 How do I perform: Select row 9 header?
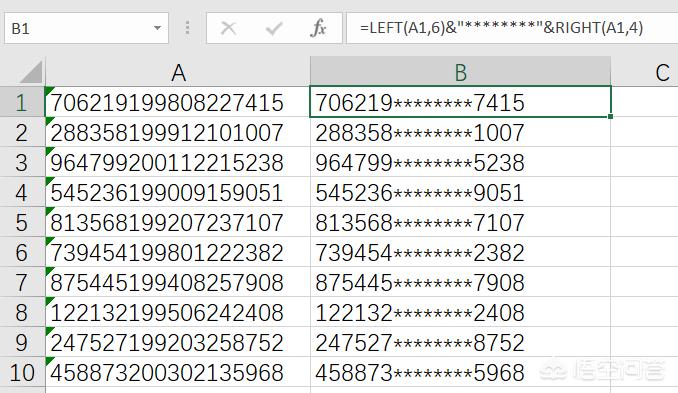click(x=22, y=342)
